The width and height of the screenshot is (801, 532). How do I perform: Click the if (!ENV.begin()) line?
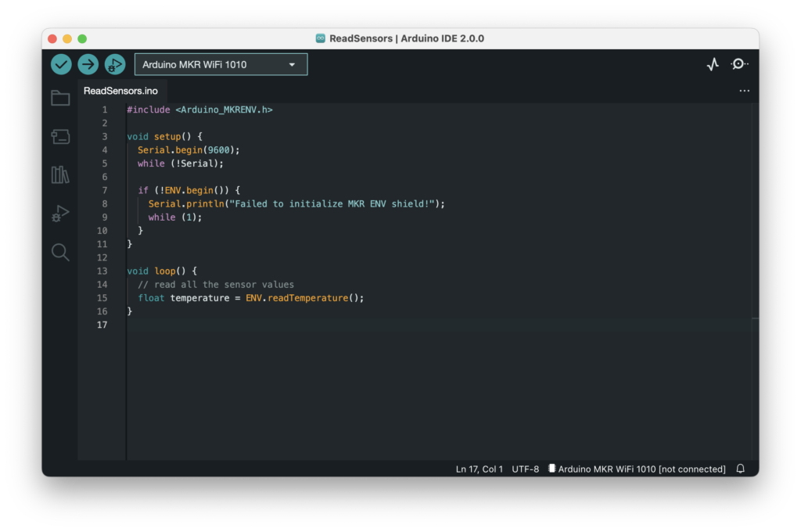click(x=189, y=190)
